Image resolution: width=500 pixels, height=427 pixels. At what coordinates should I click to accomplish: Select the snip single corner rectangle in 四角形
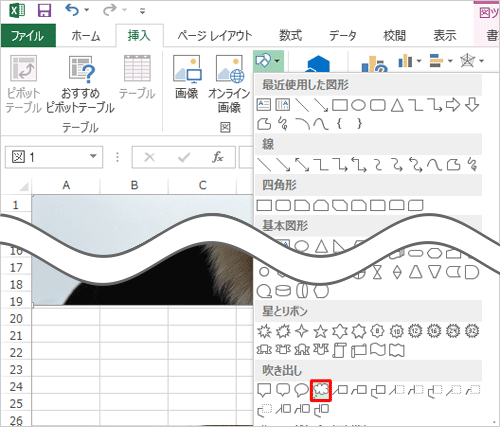tap(302, 205)
